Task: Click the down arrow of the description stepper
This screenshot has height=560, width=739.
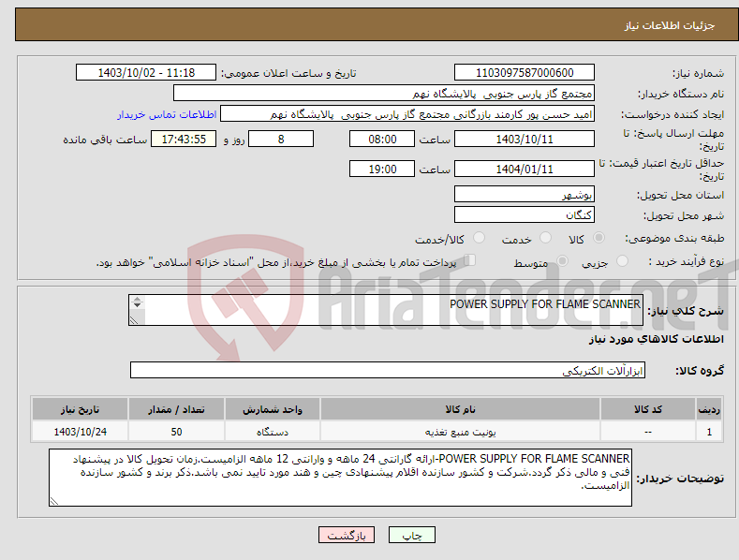Action: click(137, 305)
